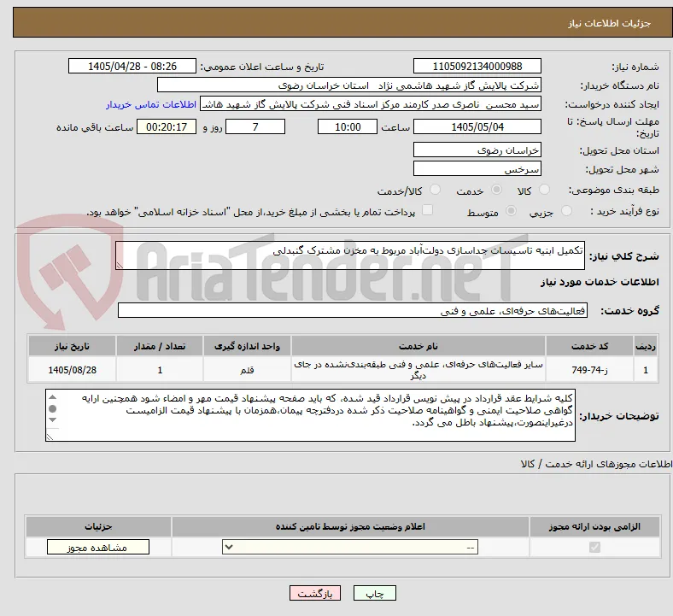Toggle the Islamic treasury bonds payment checkbox
Viewport: 673px width, 616px height.
[428, 210]
